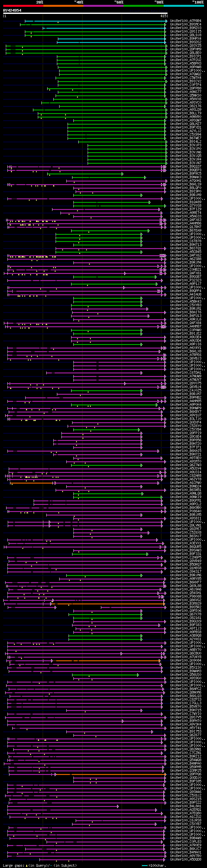Select hit UniRef100_A9NS77
The width and height of the screenshot is (207, 868).
click(186, 92)
